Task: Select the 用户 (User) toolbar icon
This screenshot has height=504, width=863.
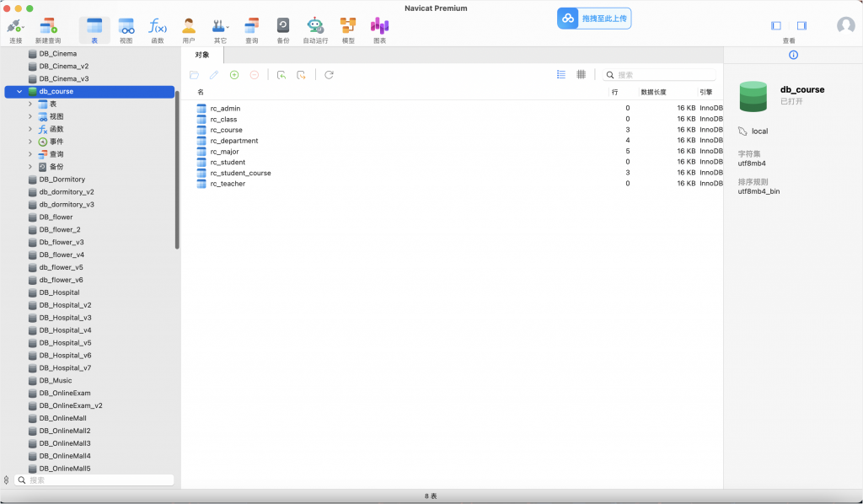Action: [x=189, y=26]
